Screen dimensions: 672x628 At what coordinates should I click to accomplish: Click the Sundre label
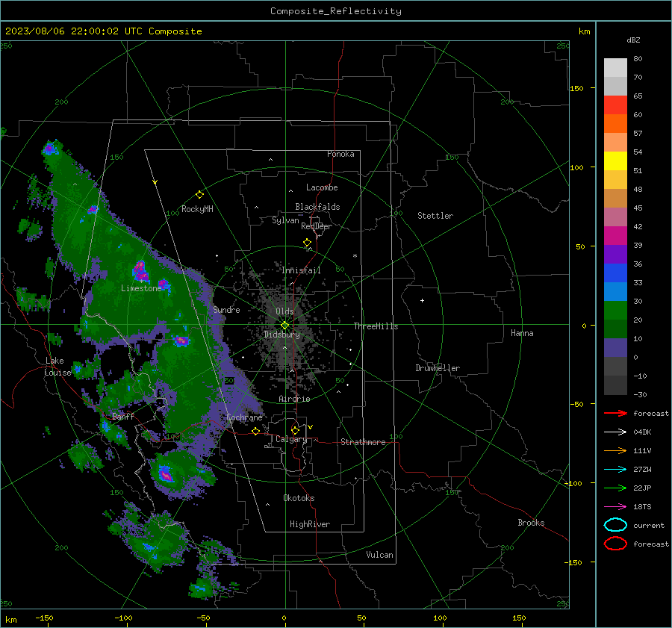(x=226, y=310)
